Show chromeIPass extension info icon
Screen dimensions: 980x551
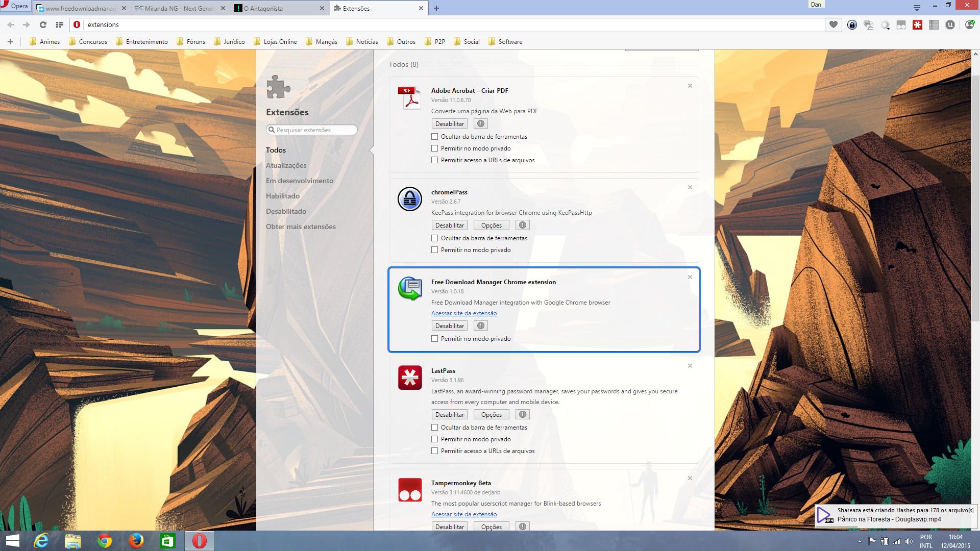tap(522, 225)
